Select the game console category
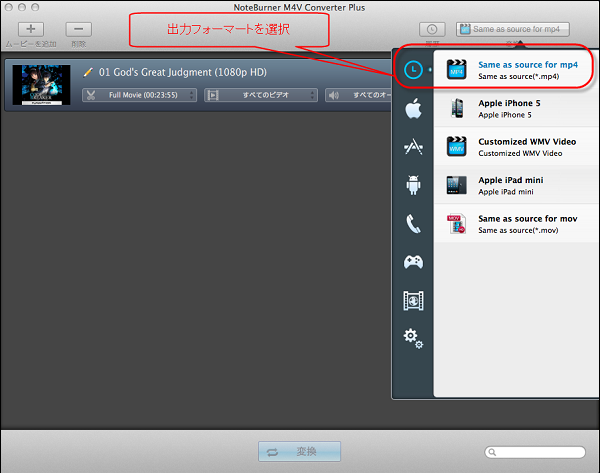Screen dimensions: 600x473 pyautogui.click(x=413, y=262)
